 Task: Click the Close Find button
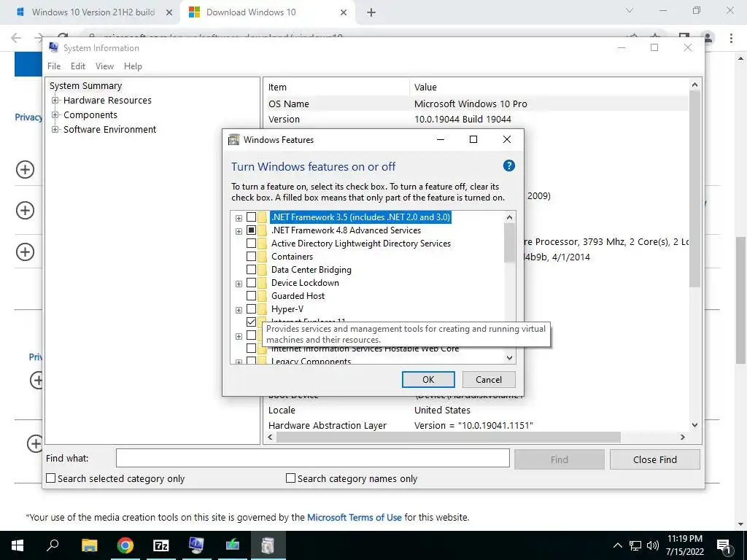pyautogui.click(x=654, y=459)
